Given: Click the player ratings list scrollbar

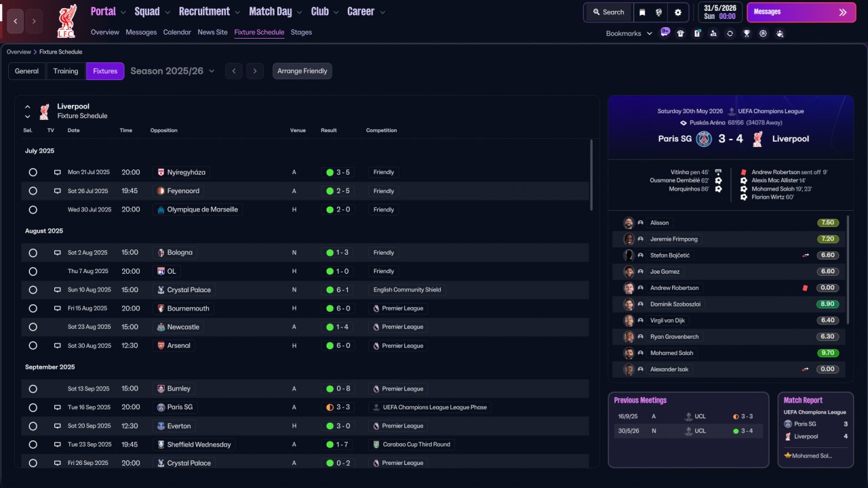Looking at the screenshot, I should coord(849,270).
